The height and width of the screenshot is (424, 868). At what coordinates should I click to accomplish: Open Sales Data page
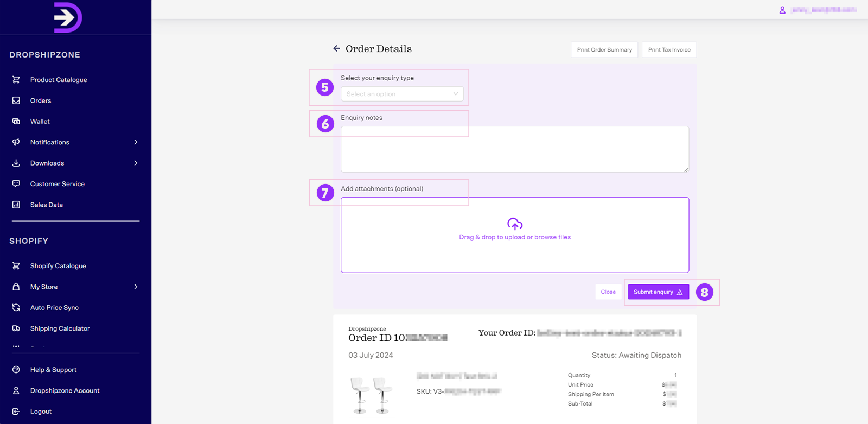pyautogui.click(x=47, y=205)
